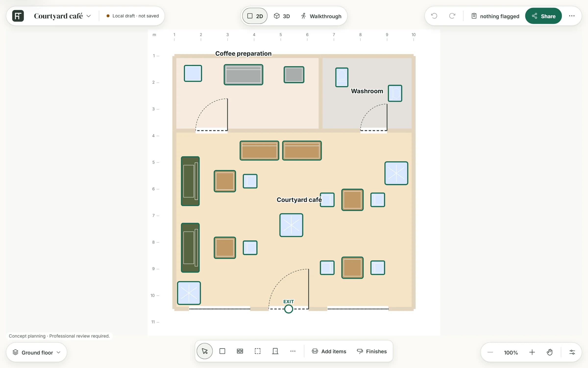The height and width of the screenshot is (368, 588).
Task: Open the nothing flagged review list
Action: point(495,16)
